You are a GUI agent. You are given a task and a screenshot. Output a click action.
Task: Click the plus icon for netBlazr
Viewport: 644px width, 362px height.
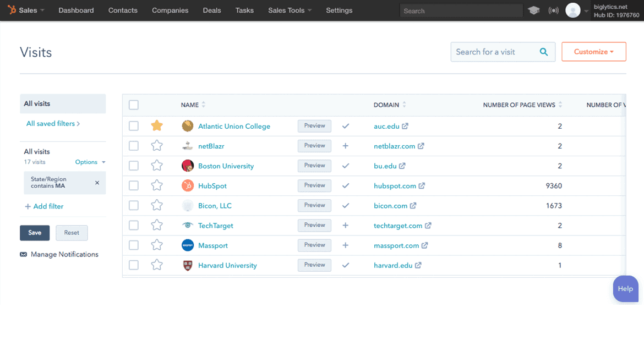click(x=346, y=146)
